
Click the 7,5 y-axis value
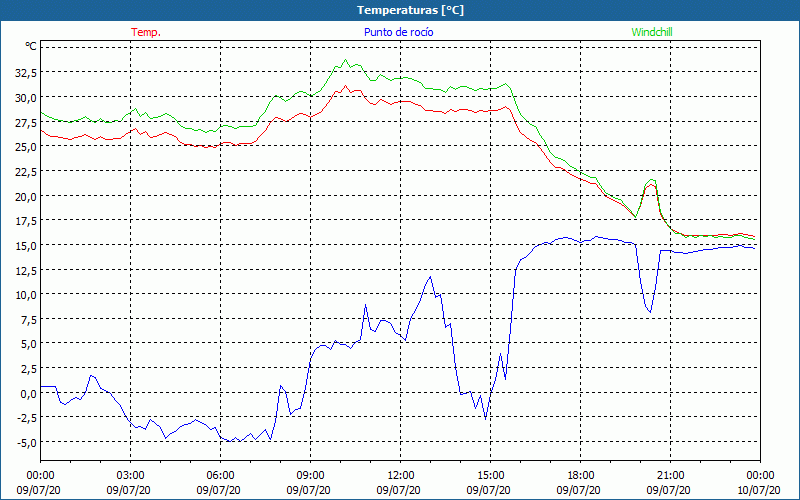(x=29, y=320)
